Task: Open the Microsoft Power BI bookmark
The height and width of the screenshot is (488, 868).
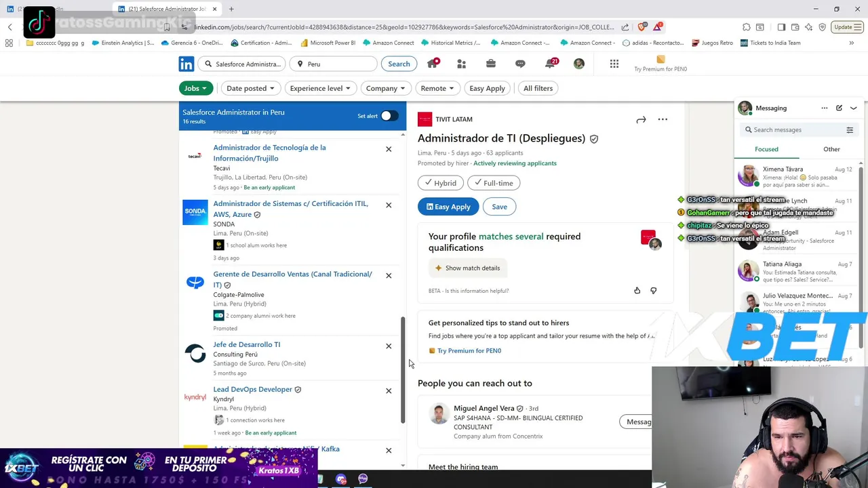Action: [328, 43]
